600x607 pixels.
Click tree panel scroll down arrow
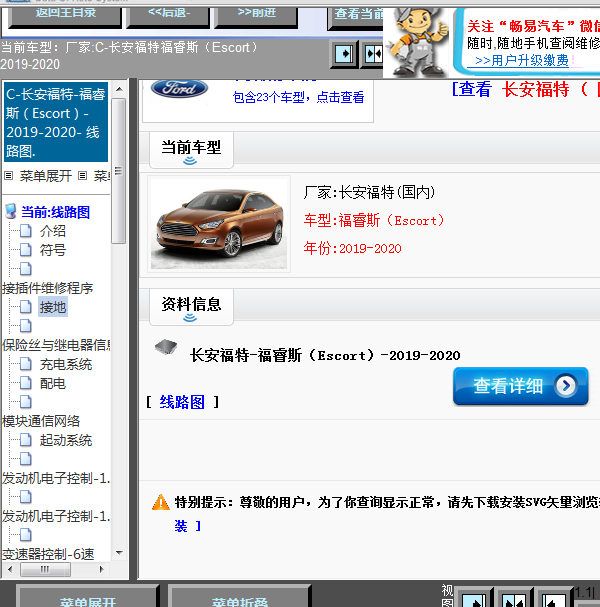(x=119, y=553)
